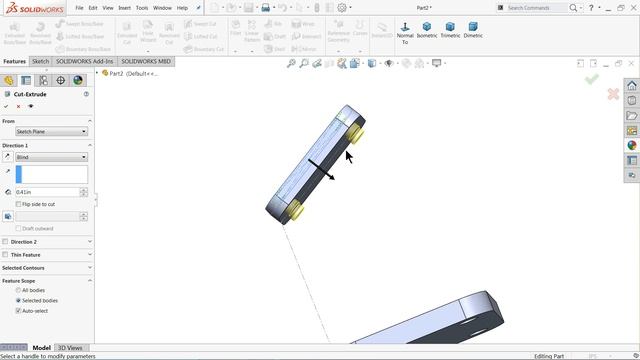The height and width of the screenshot is (360, 640).
Task: Collapse the From section
Action: 89,121
